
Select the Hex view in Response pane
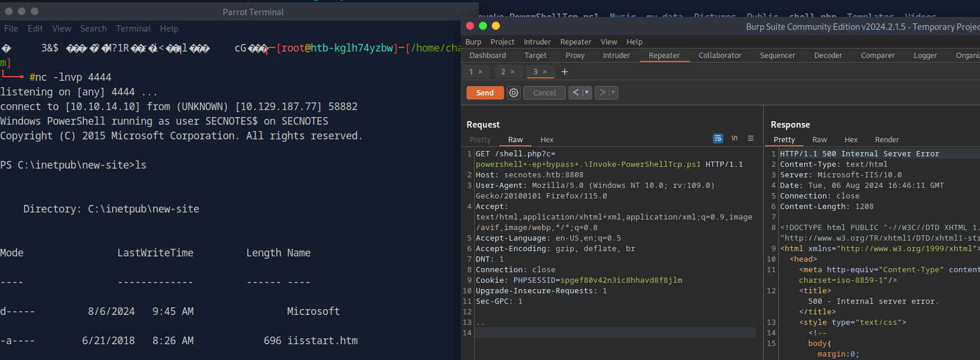click(851, 139)
